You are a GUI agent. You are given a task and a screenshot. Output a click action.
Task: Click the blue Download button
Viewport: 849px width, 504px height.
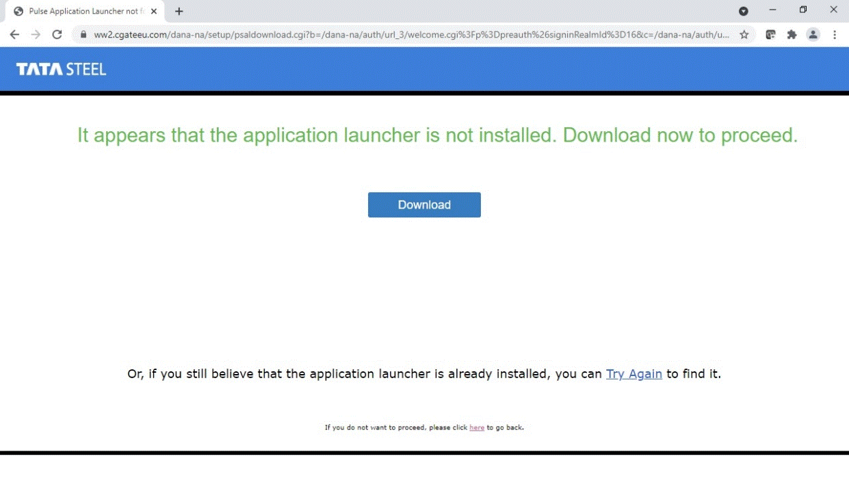[x=424, y=205]
